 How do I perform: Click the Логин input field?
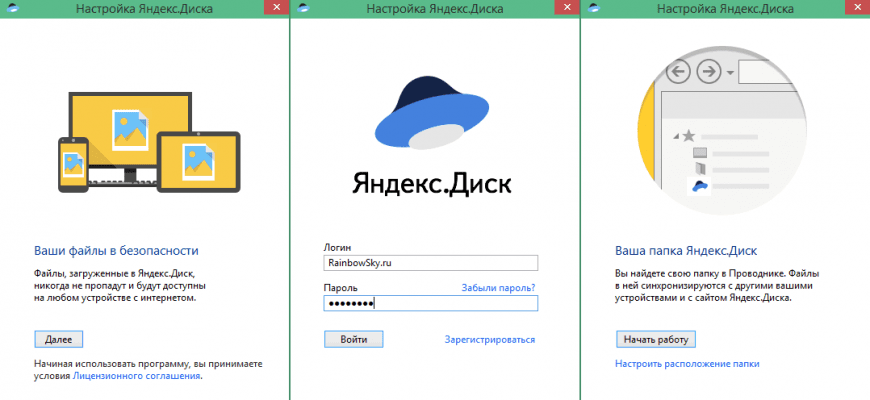[x=431, y=263]
